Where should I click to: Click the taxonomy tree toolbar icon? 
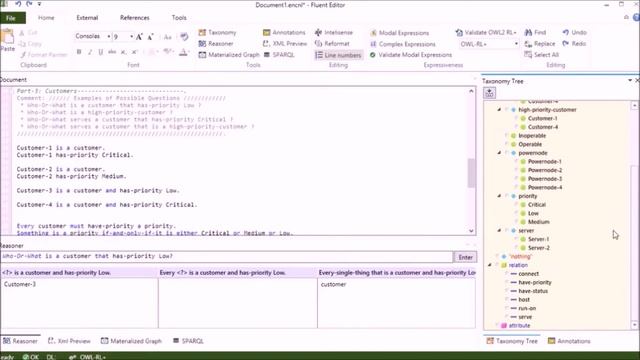(x=489, y=93)
